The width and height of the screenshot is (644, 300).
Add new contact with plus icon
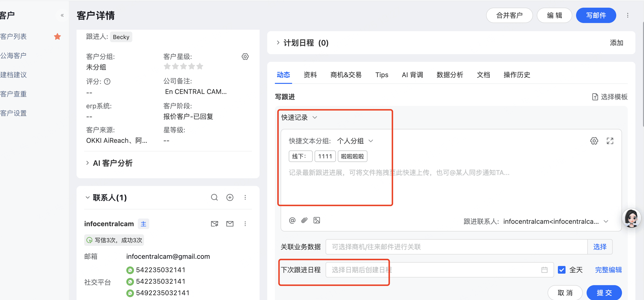point(230,198)
